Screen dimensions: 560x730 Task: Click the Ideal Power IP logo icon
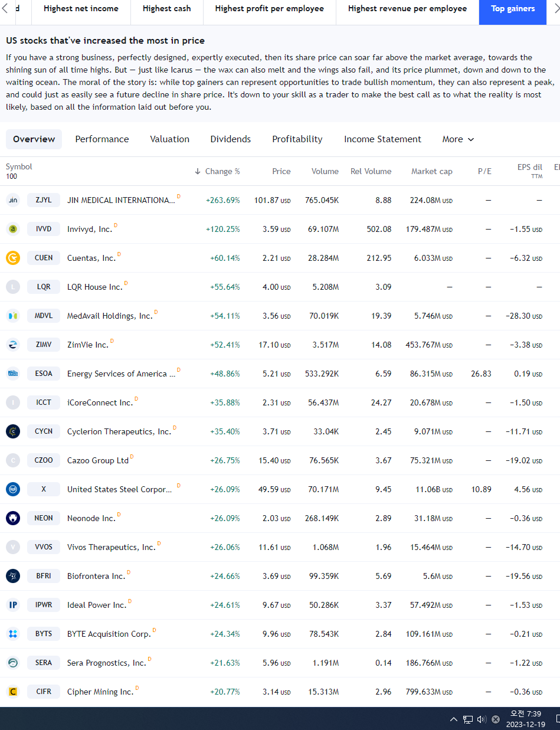pos(13,605)
